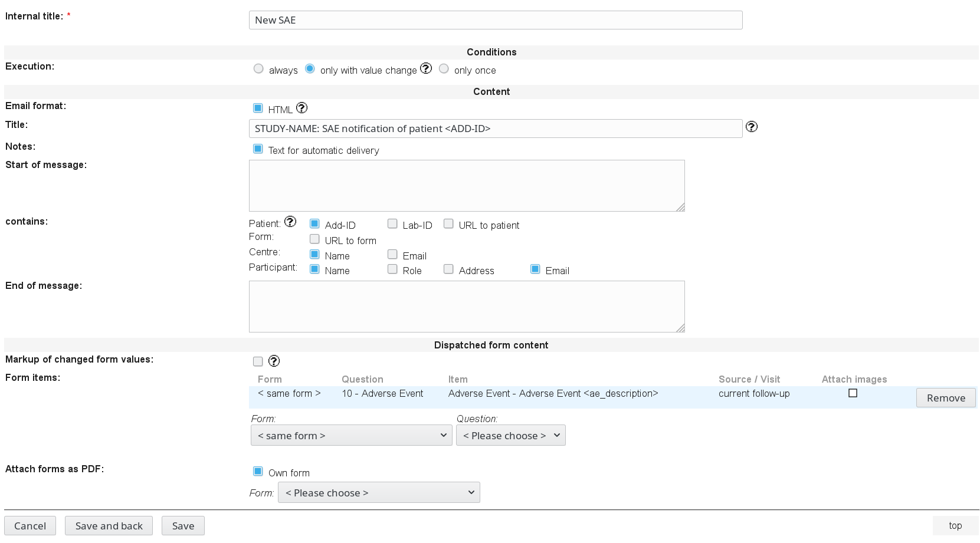This screenshot has width=980, height=543.
Task: Toggle the 'Own form' PDF checkbox
Action: tap(258, 471)
